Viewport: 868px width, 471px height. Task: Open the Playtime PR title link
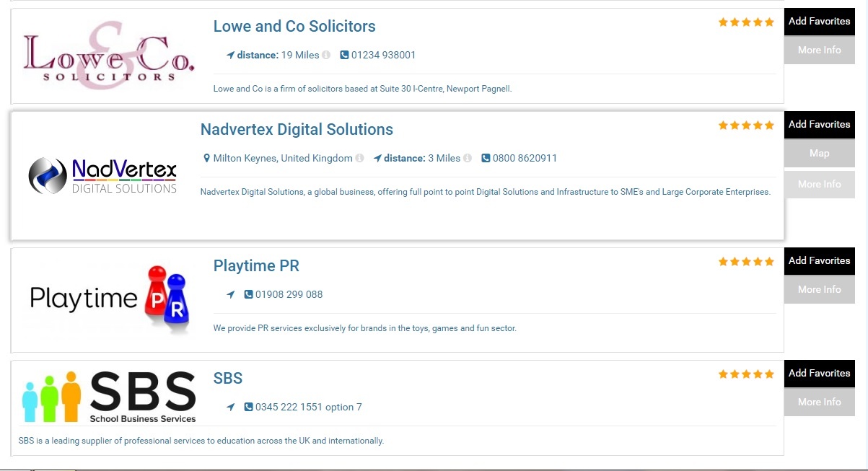256,266
